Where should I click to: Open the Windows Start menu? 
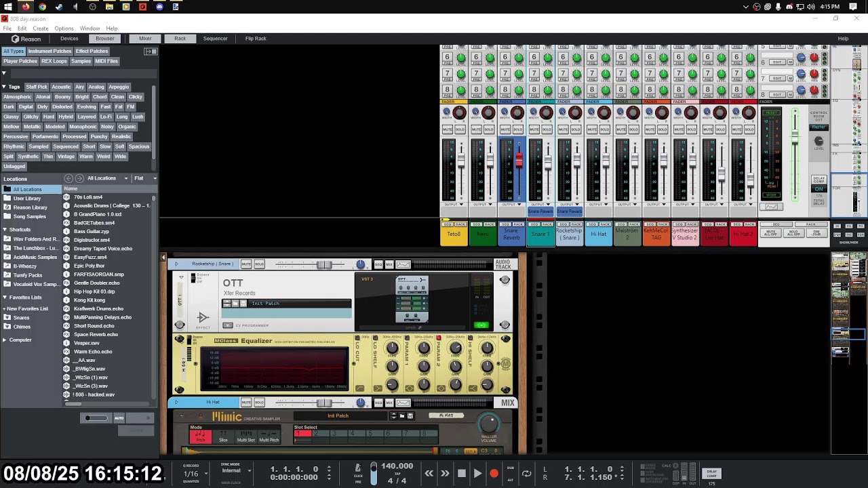(x=9, y=7)
